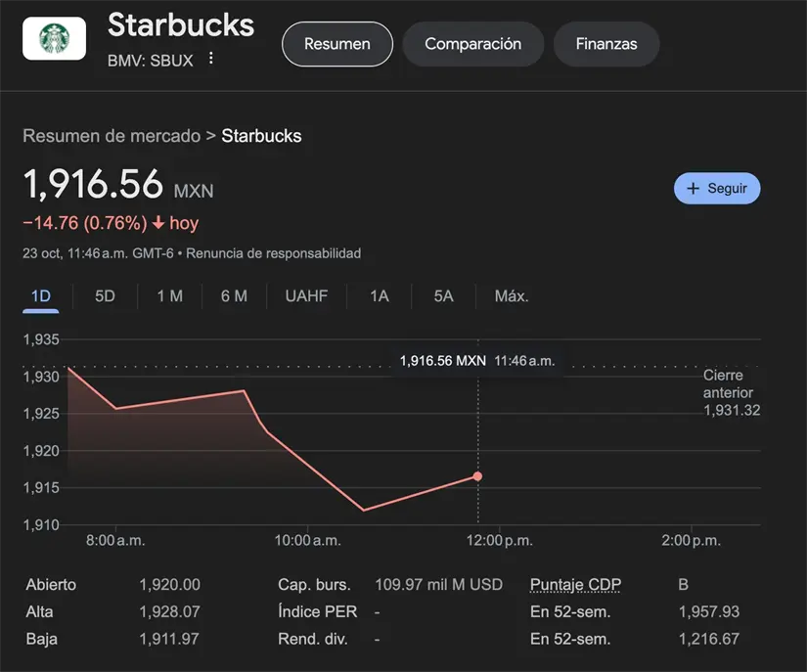The width and height of the screenshot is (807, 672).
Task: Click the red down arrow next to hoy
Action: (x=158, y=223)
